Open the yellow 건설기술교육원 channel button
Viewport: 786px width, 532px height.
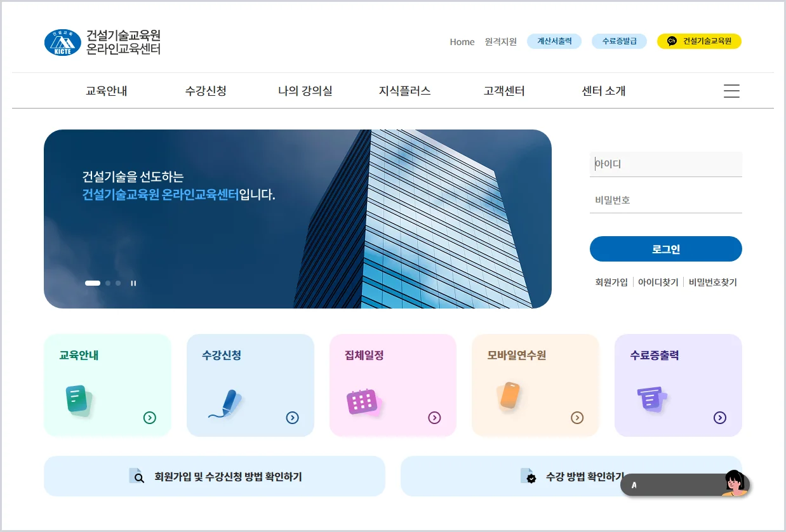(x=700, y=41)
